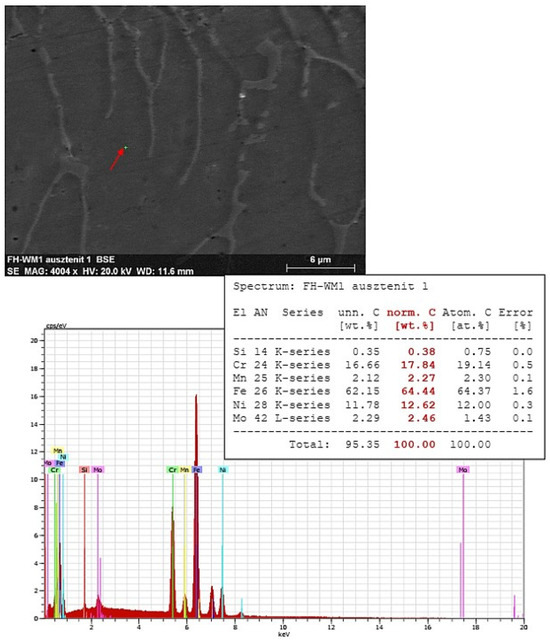Click the pink Mo label near 2.3 keV
This screenshot has width=550, height=642.
(98, 470)
